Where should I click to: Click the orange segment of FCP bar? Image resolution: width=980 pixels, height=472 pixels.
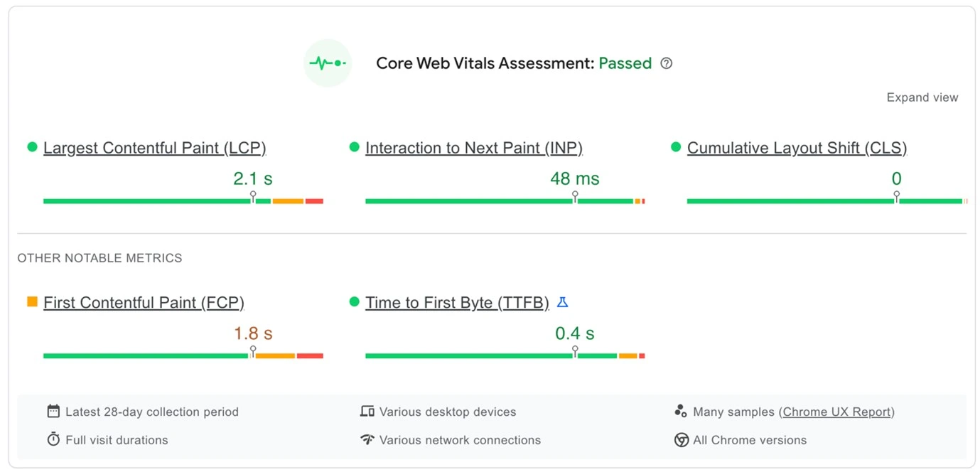pos(275,355)
